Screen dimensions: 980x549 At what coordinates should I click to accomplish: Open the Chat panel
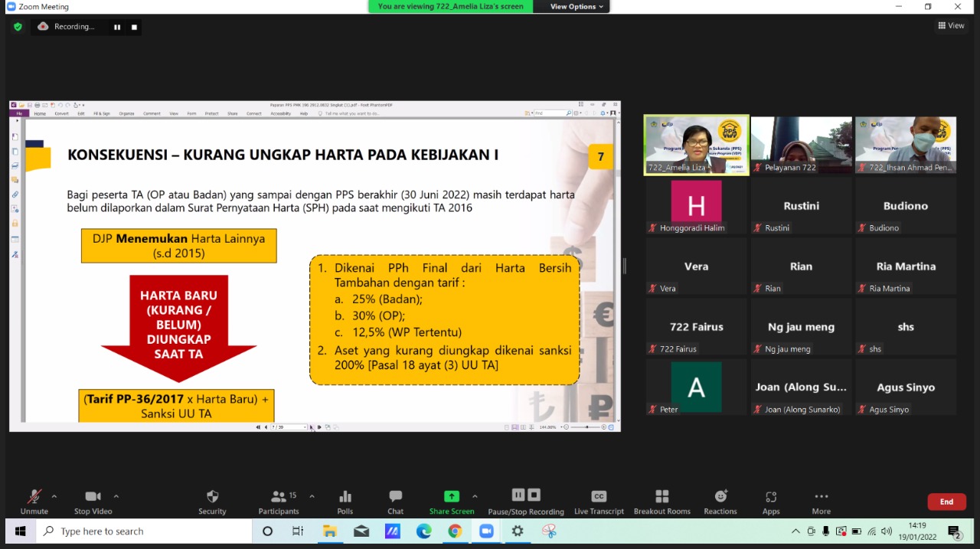pyautogui.click(x=395, y=502)
